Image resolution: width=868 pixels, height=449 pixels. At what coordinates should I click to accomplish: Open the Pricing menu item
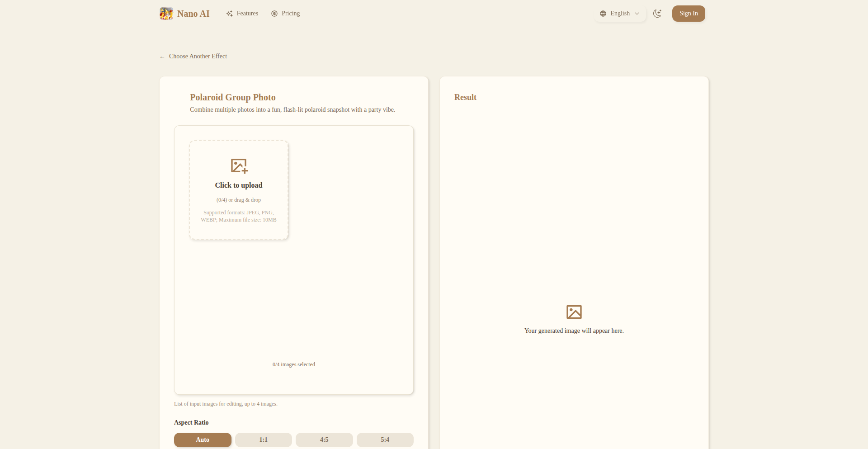tap(286, 14)
